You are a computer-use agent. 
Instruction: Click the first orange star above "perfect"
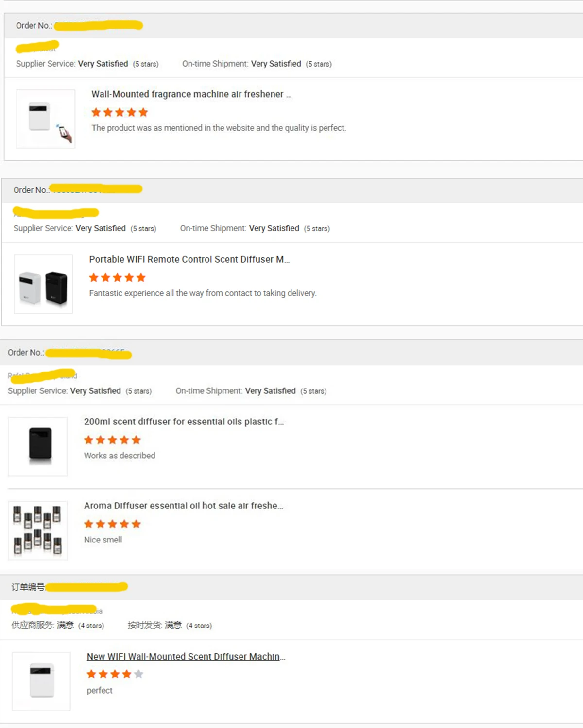tap(91, 674)
